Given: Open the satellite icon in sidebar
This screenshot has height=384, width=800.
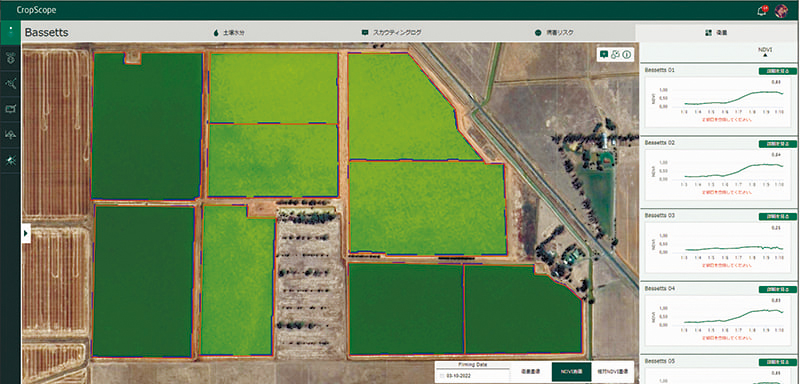Looking at the screenshot, I should coord(10,83).
